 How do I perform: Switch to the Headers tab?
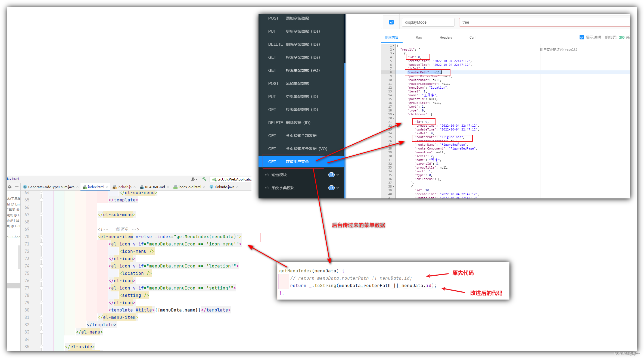[446, 37]
